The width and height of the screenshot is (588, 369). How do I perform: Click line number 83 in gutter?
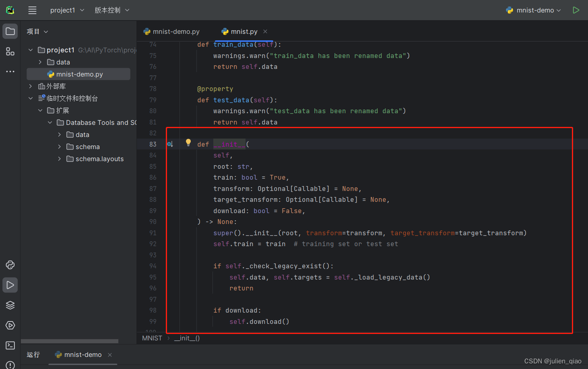click(x=153, y=144)
